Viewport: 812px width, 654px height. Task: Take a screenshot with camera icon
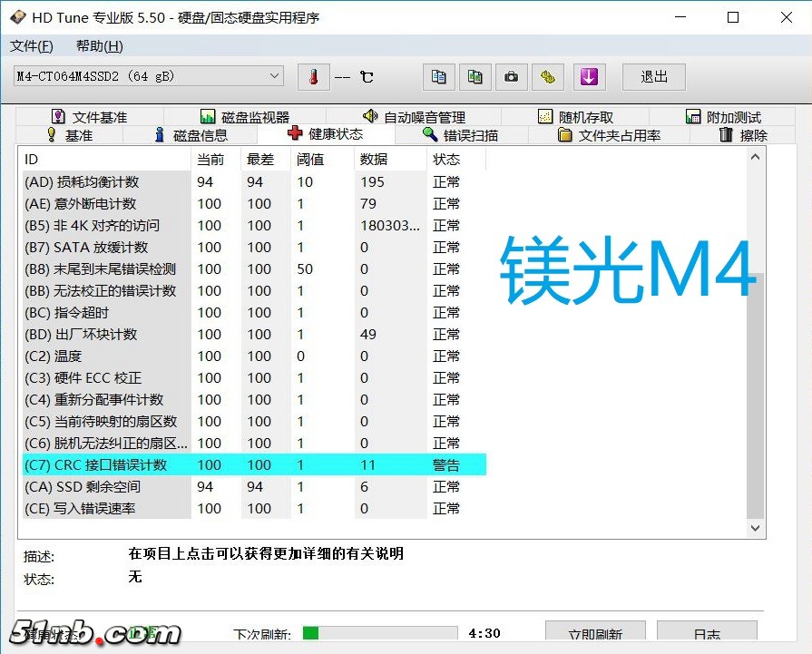click(511, 77)
